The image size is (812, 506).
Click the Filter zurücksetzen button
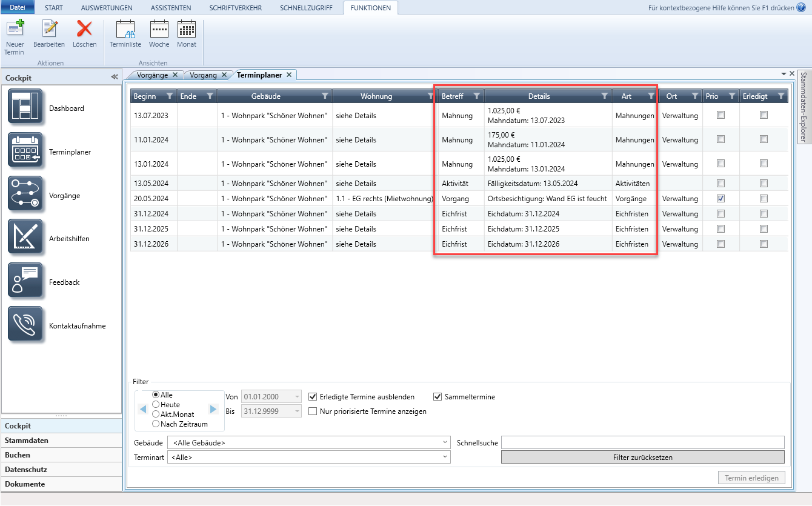click(x=642, y=458)
